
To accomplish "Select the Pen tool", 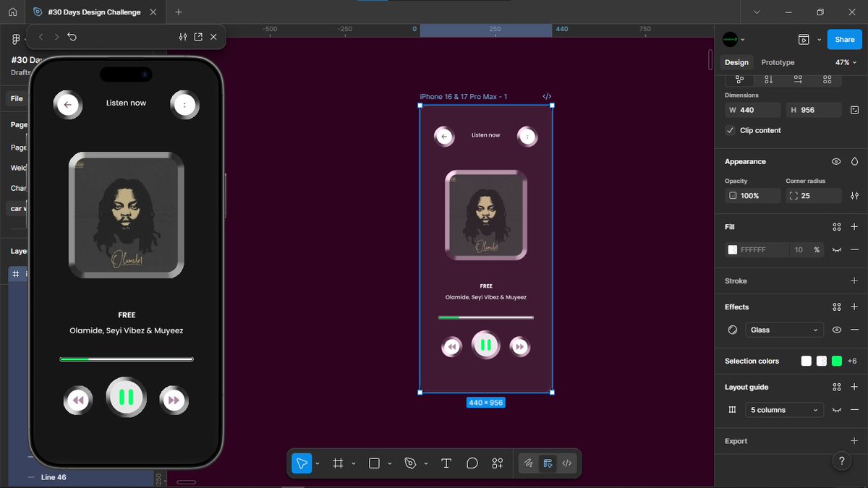I will pyautogui.click(x=410, y=463).
